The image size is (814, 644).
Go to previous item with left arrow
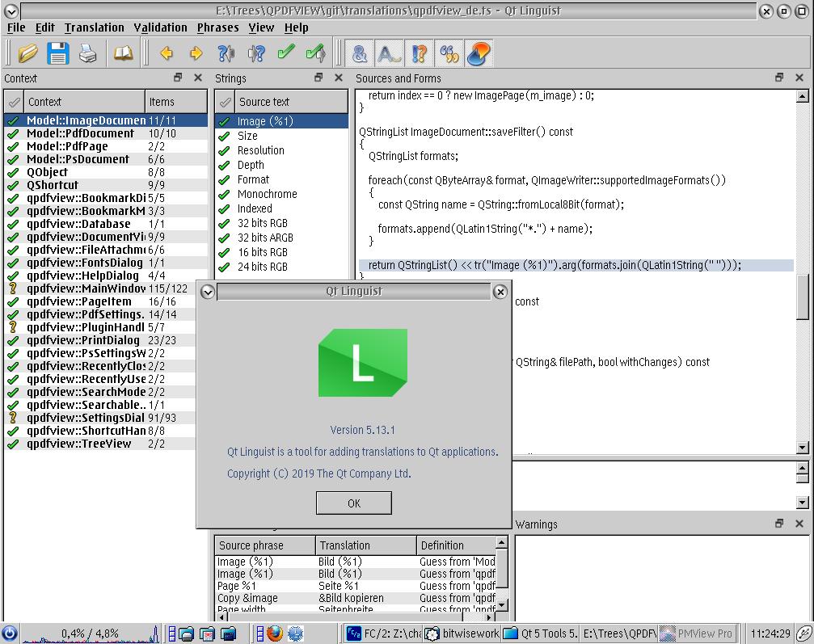coord(167,54)
